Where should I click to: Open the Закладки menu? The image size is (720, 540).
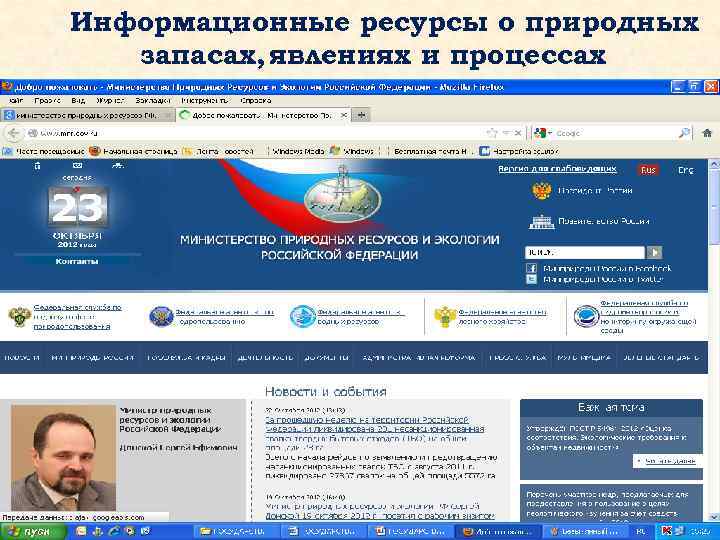(x=153, y=101)
